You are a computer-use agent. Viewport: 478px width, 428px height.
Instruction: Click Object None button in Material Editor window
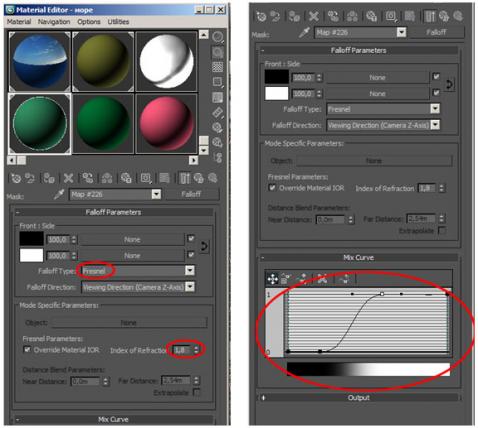(x=129, y=323)
